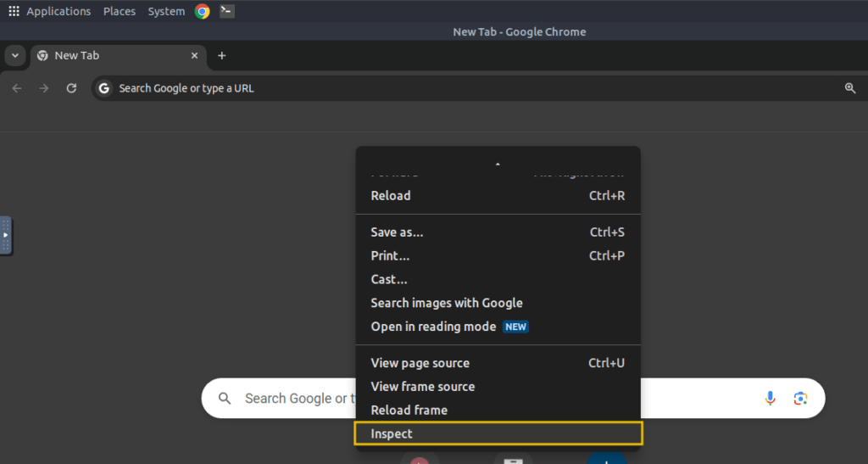The height and width of the screenshot is (464, 868).
Task: Click the back navigation arrow
Action: pyautogui.click(x=17, y=88)
